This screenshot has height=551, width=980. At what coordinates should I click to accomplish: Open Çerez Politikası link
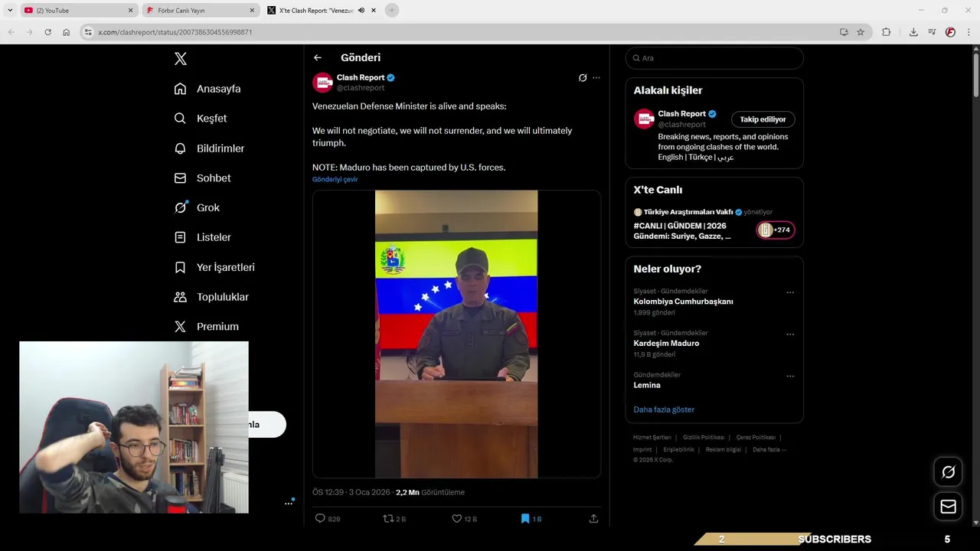(756, 438)
